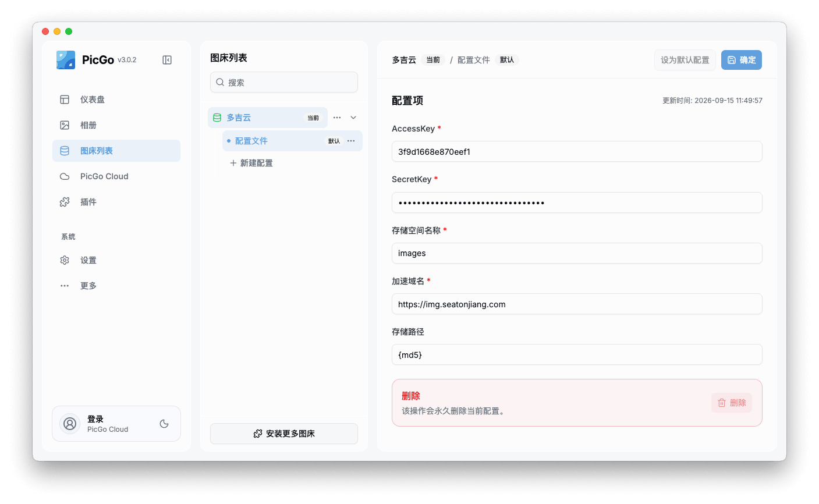This screenshot has width=819, height=504.
Task: Click the 当前 tag on 多吉云 row
Action: coord(313,118)
